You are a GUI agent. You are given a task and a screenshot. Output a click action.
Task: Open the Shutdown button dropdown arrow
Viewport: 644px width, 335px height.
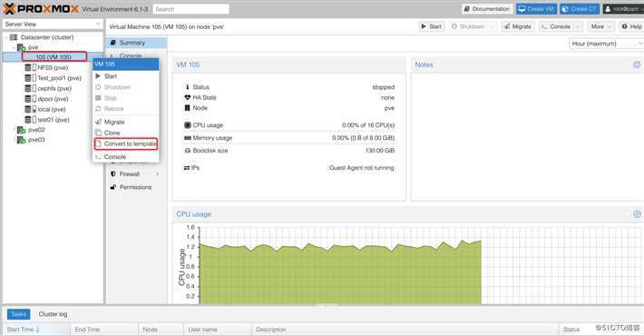(x=492, y=26)
